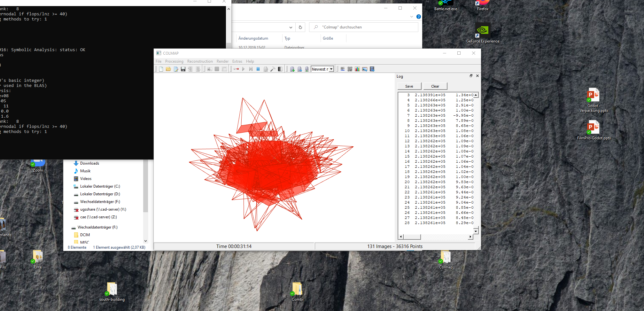This screenshot has height=311, width=644.
Task: Open the Extras menu
Action: pos(237,61)
